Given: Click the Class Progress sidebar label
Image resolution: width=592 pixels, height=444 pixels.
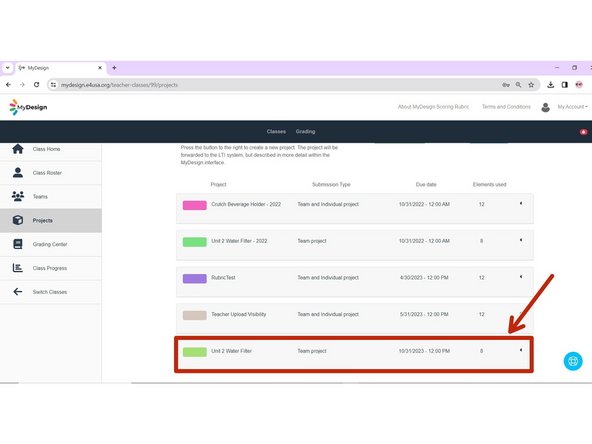Looking at the screenshot, I should pos(49,268).
